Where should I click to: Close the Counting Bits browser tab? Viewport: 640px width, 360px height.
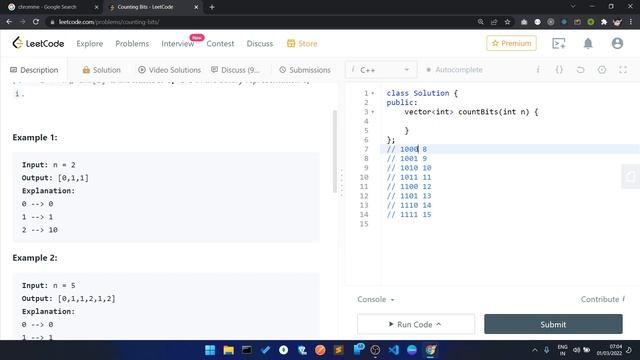196,7
